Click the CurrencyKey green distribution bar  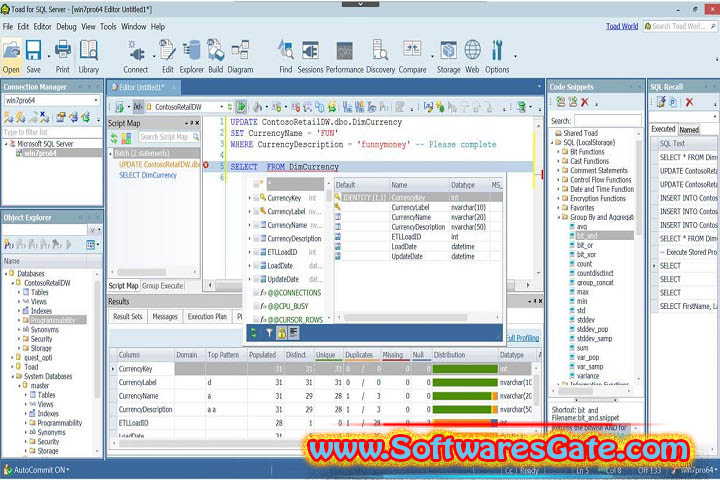(x=465, y=369)
